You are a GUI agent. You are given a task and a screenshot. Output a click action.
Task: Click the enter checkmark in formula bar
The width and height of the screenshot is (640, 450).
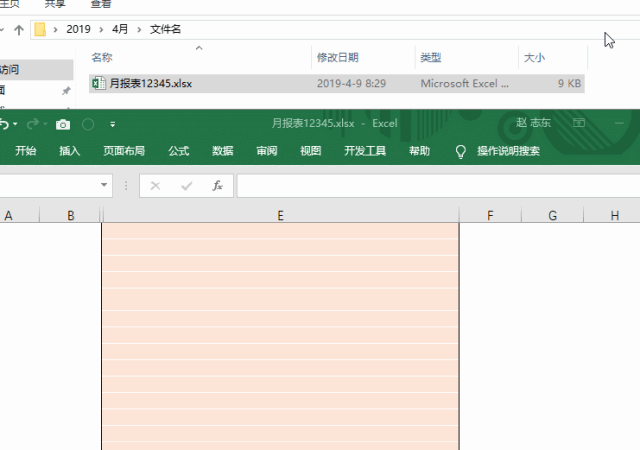point(185,186)
